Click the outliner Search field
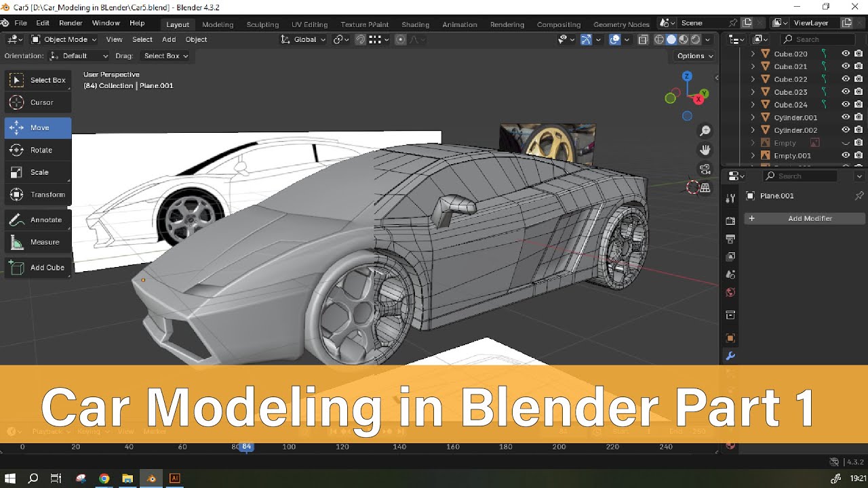868x488 pixels. (817, 39)
